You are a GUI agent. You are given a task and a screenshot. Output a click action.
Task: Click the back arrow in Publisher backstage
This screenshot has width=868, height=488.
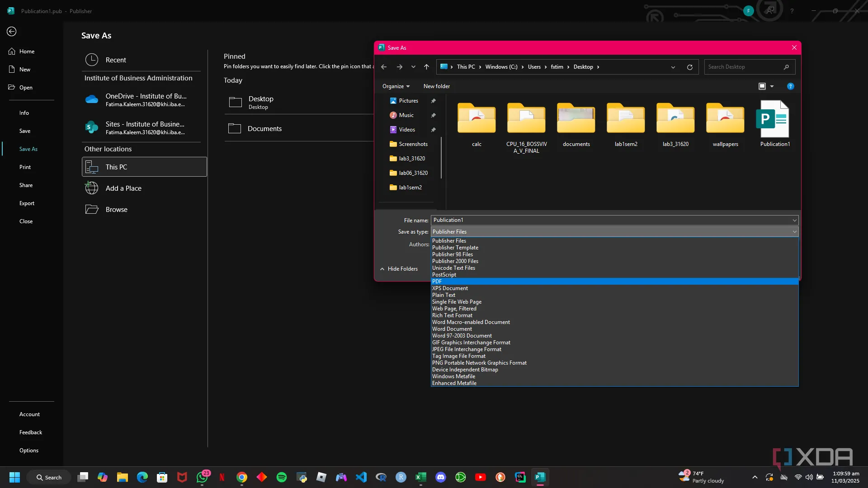click(x=12, y=31)
